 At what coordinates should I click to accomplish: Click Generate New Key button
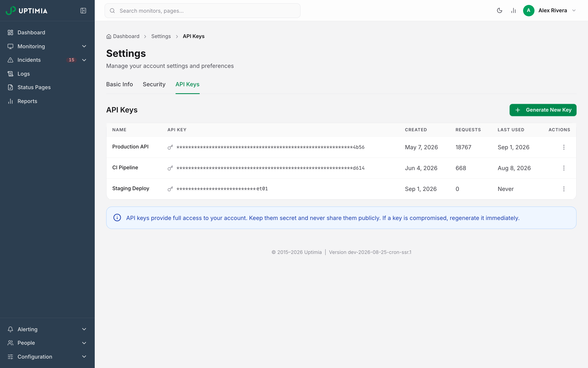[543, 110]
